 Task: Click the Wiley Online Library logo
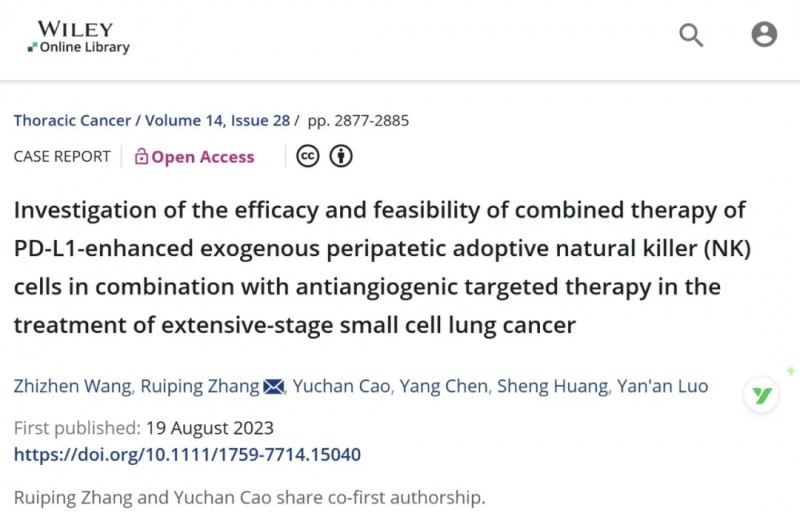(79, 37)
